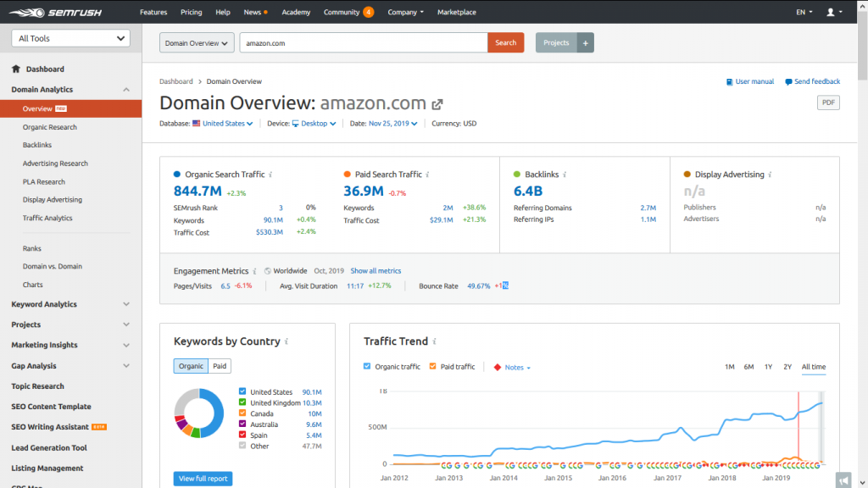Open the Domain Overview selector dropdown
Screen dimensions: 868x488
tap(197, 42)
